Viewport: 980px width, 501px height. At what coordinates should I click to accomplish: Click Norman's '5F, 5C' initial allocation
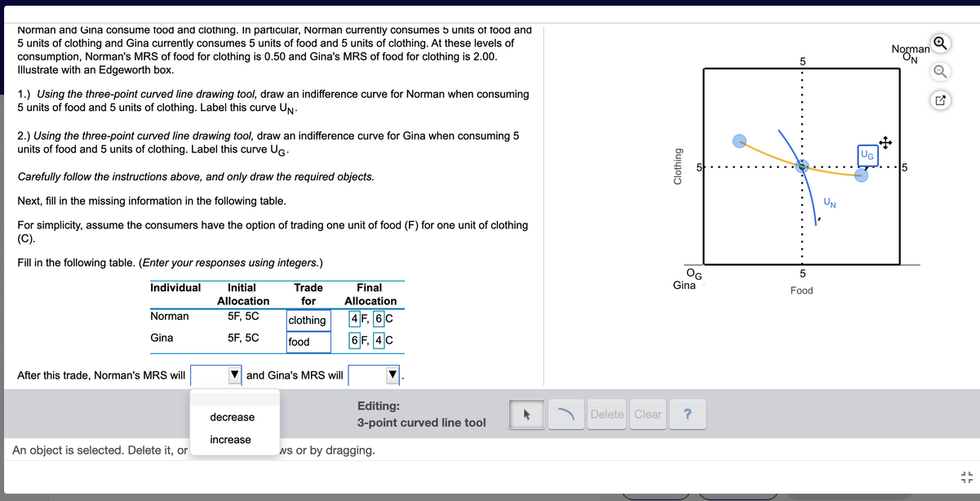[243, 316]
